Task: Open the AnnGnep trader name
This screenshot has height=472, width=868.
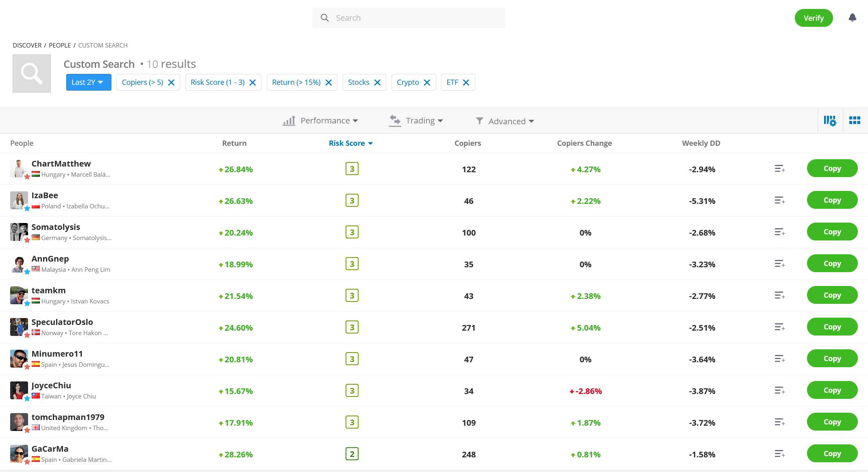Action: click(x=50, y=259)
